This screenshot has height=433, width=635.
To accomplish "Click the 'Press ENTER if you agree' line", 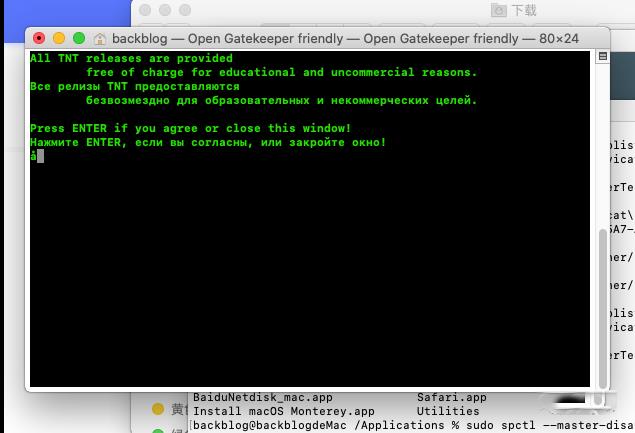I will tap(190, 128).
